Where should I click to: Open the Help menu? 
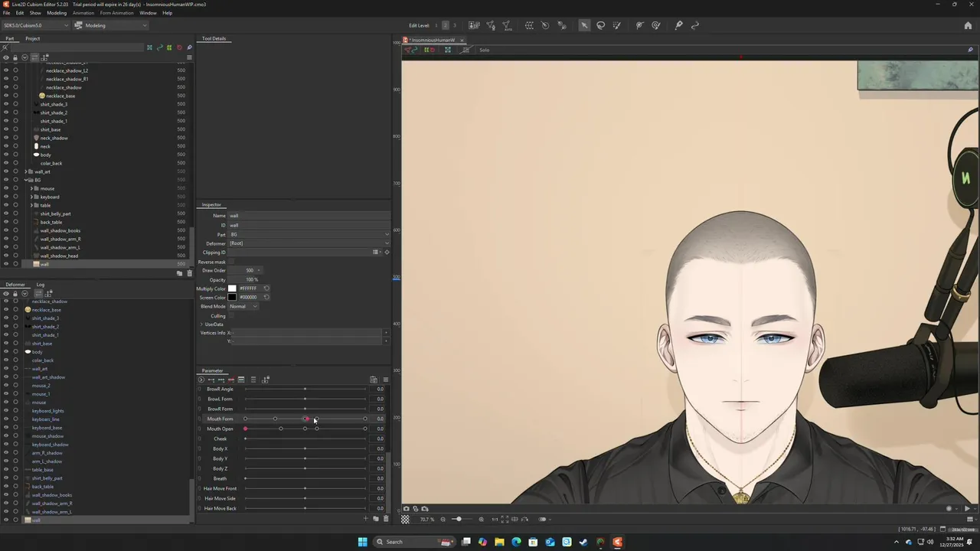pos(167,13)
